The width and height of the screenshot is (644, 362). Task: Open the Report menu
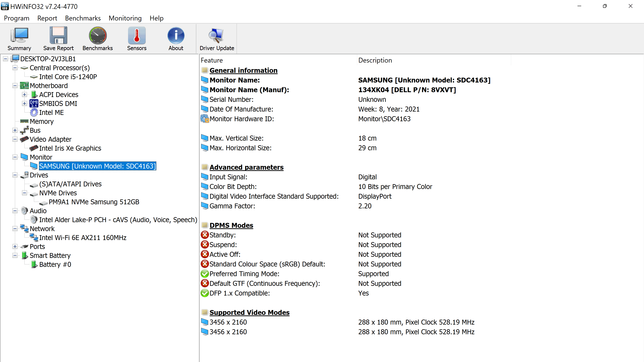point(47,18)
